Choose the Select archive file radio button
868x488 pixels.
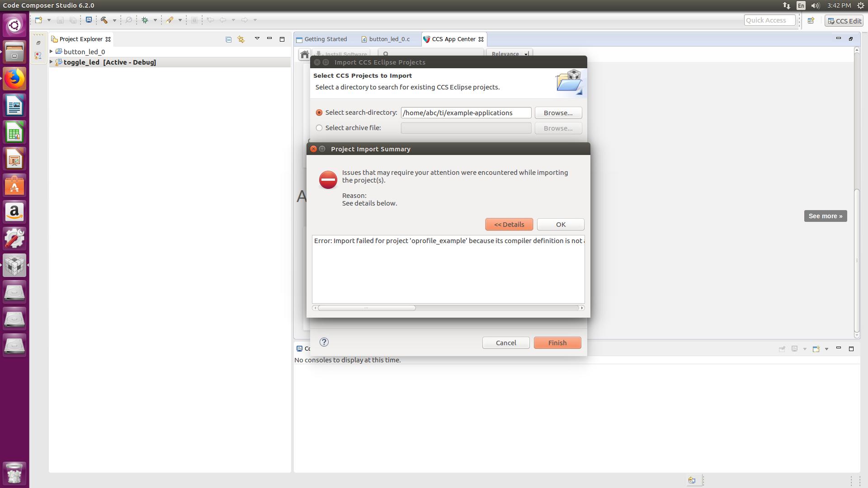tap(319, 128)
